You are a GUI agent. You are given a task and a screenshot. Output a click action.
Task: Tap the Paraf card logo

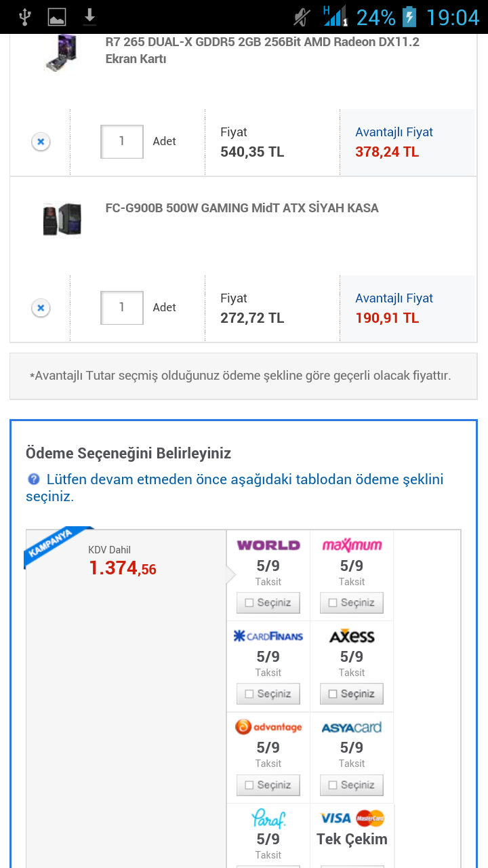tap(268, 818)
